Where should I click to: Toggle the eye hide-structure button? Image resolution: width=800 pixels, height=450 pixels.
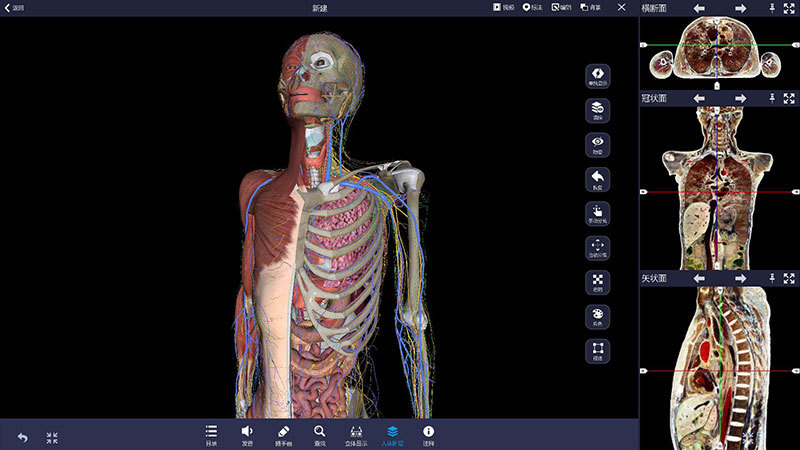[597, 145]
